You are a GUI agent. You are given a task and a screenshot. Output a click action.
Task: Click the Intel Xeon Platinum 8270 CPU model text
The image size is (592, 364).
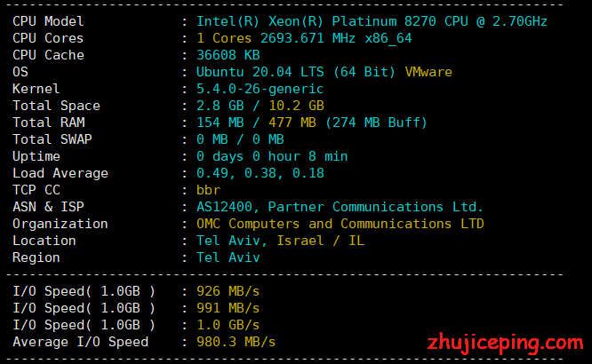tap(372, 21)
